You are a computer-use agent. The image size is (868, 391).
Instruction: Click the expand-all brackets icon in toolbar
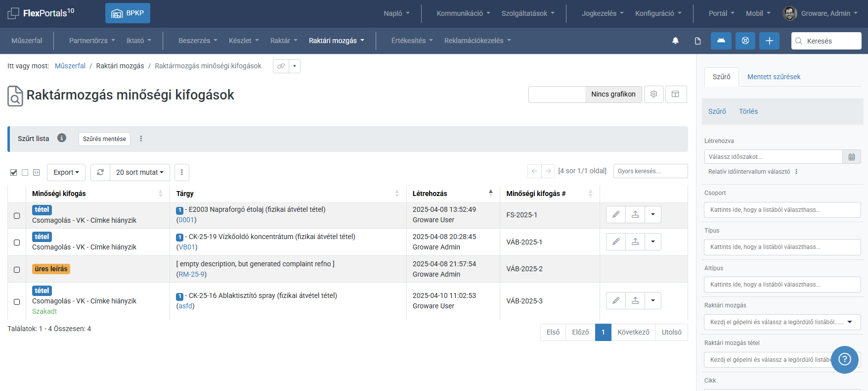pos(37,172)
